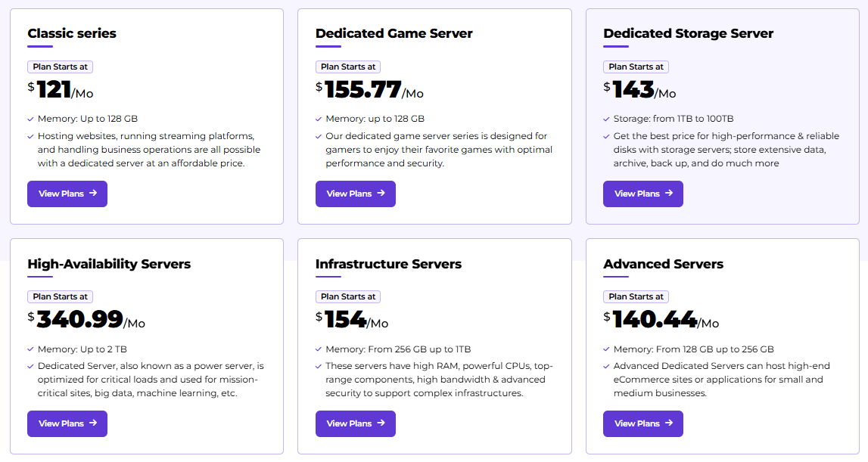Click arrow icon in Infrastructure Servers button

coord(381,423)
